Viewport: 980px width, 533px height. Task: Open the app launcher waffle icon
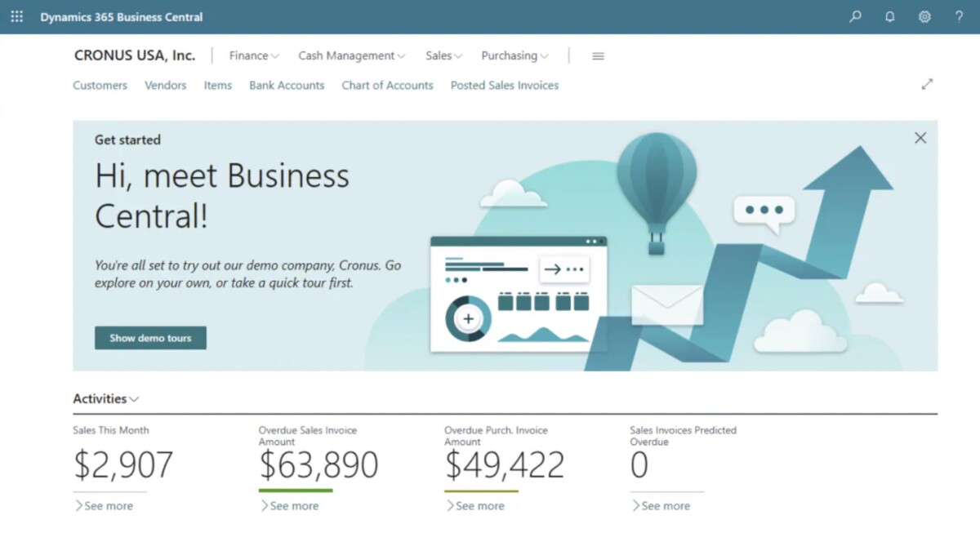[16, 16]
